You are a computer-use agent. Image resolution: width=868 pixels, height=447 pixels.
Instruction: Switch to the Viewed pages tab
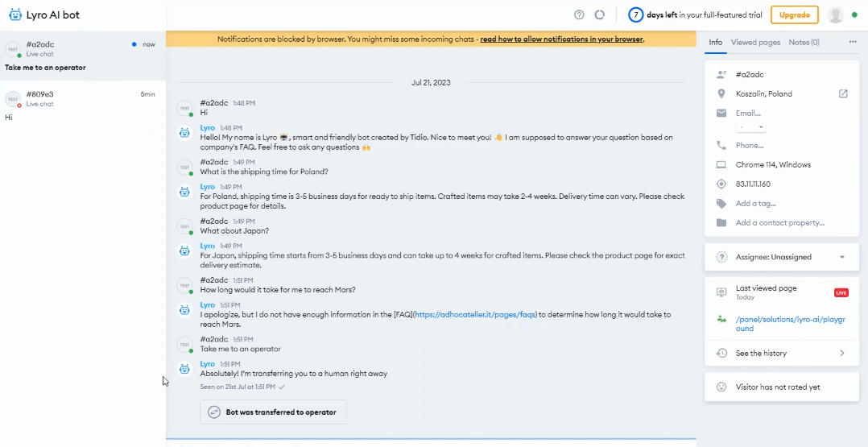coord(755,43)
